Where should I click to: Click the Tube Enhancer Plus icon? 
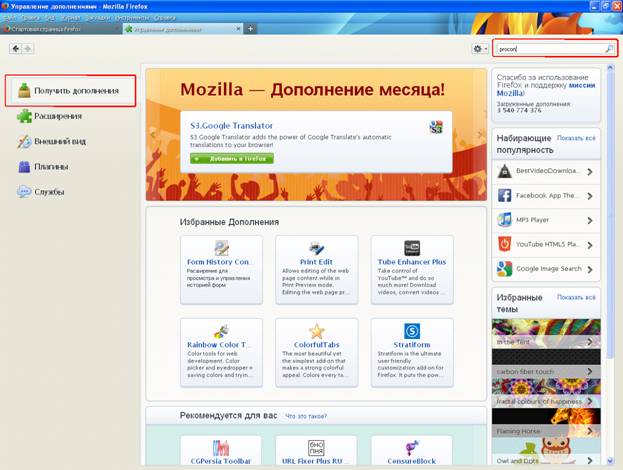412,248
